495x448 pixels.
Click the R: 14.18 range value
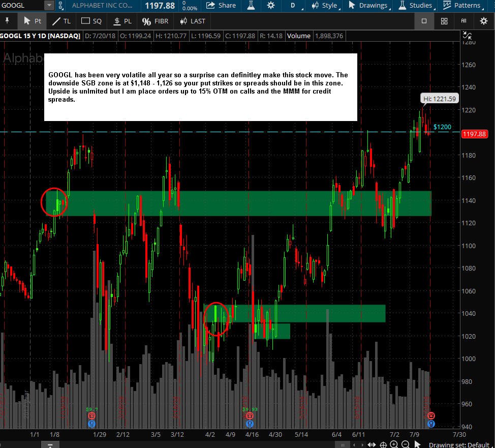[271, 36]
